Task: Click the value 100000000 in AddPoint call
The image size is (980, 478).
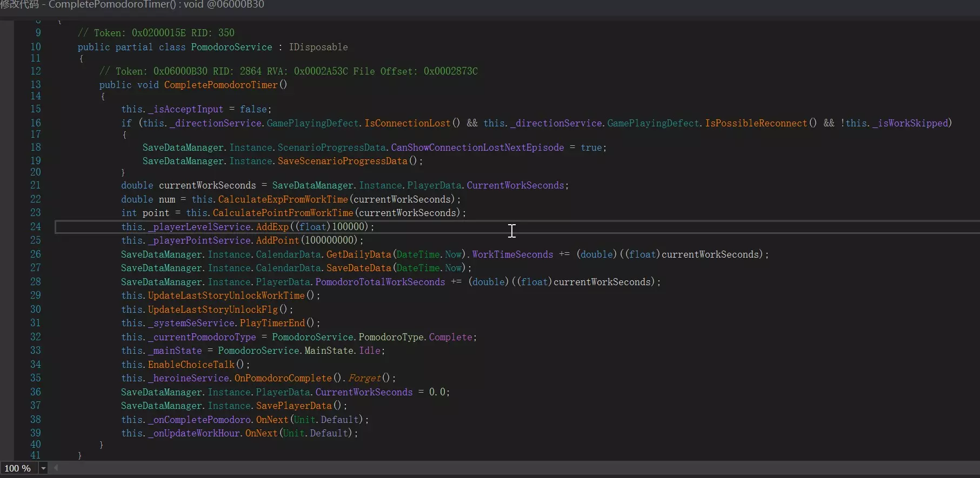Action: [331, 240]
